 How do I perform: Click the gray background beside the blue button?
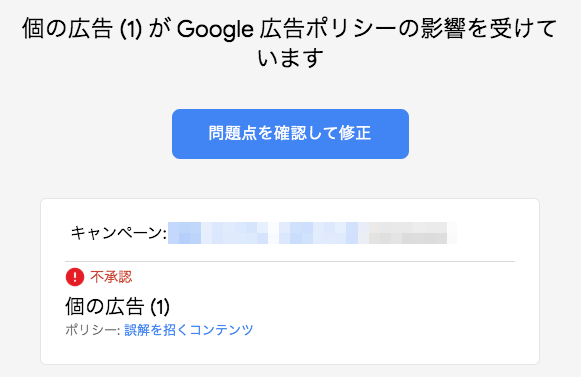[x=482, y=134]
